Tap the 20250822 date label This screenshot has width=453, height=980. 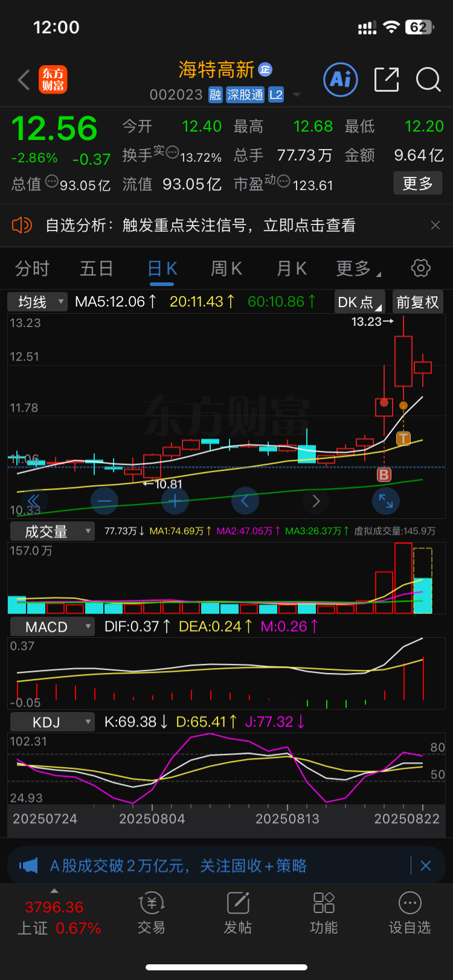click(x=406, y=819)
